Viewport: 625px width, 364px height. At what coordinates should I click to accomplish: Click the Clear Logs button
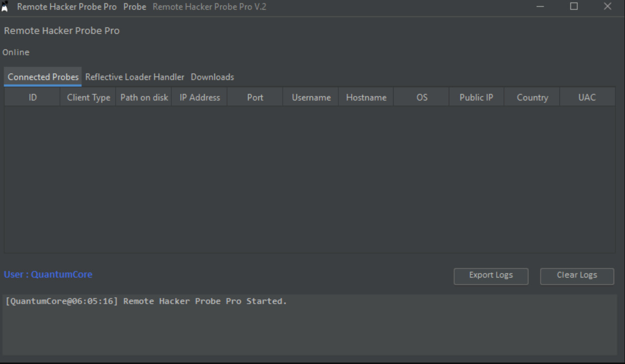click(x=577, y=276)
